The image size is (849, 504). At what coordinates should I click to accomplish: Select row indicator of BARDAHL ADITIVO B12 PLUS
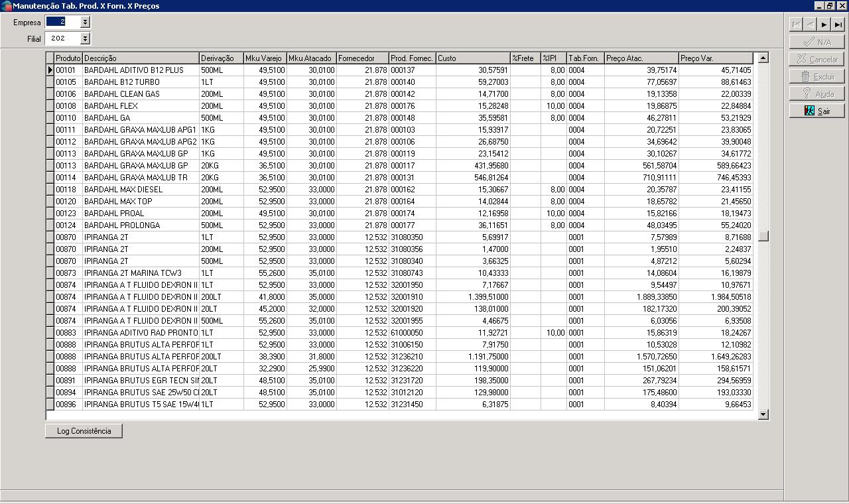point(50,70)
